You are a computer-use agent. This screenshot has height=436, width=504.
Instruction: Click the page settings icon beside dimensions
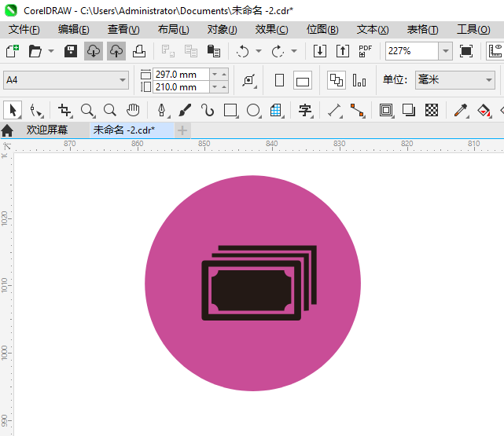pyautogui.click(x=249, y=80)
